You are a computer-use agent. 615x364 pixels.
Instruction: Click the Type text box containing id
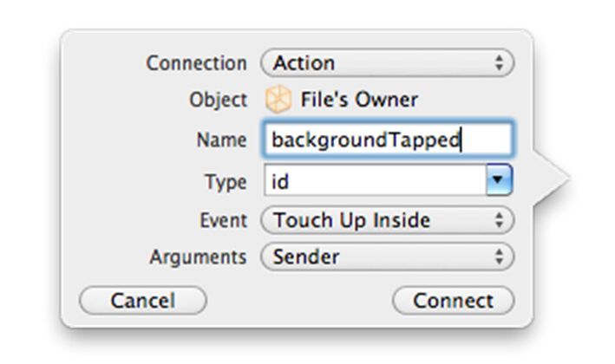coord(376,180)
